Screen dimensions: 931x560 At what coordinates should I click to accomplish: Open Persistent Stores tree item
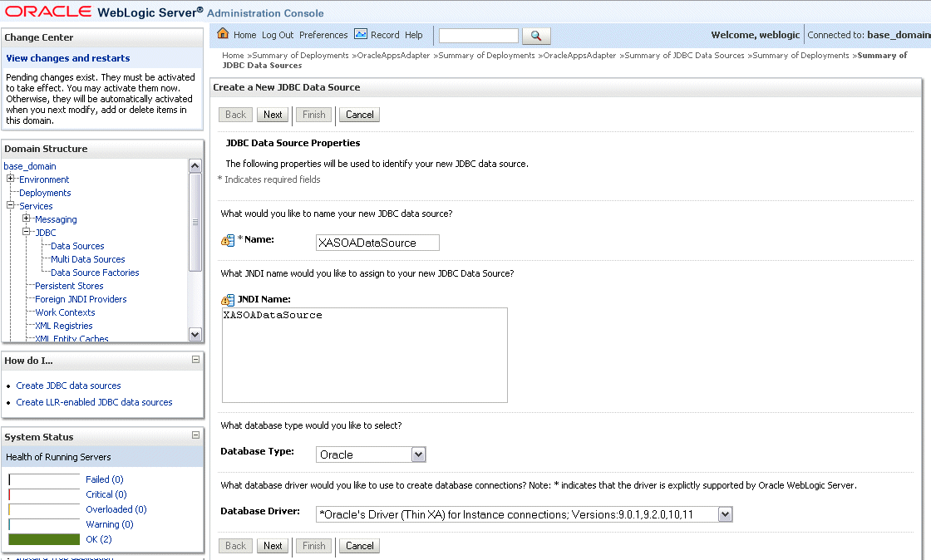[x=69, y=286]
